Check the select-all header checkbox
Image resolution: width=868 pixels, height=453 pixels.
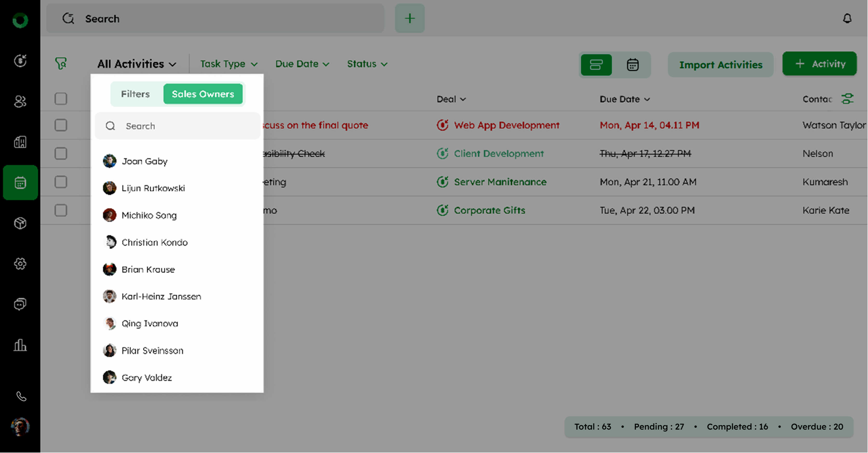[x=61, y=99]
